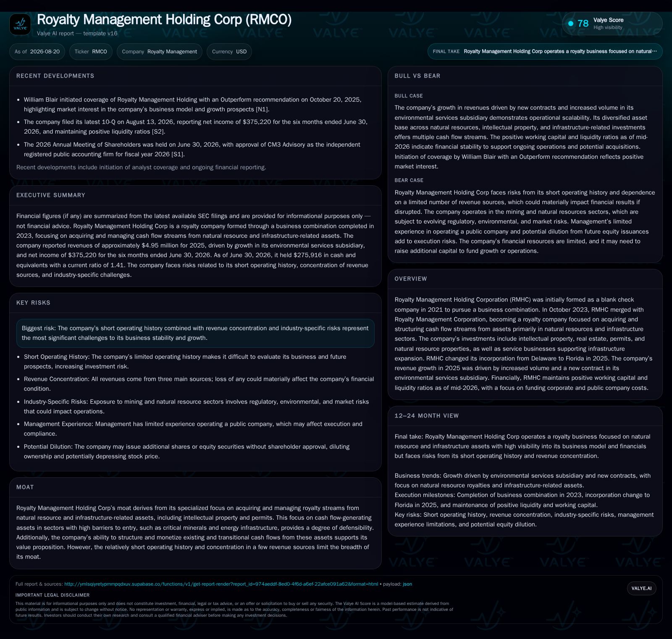Click the Short Operating History risk bullet
The width and height of the screenshot is (672, 639).
pyautogui.click(x=185, y=362)
